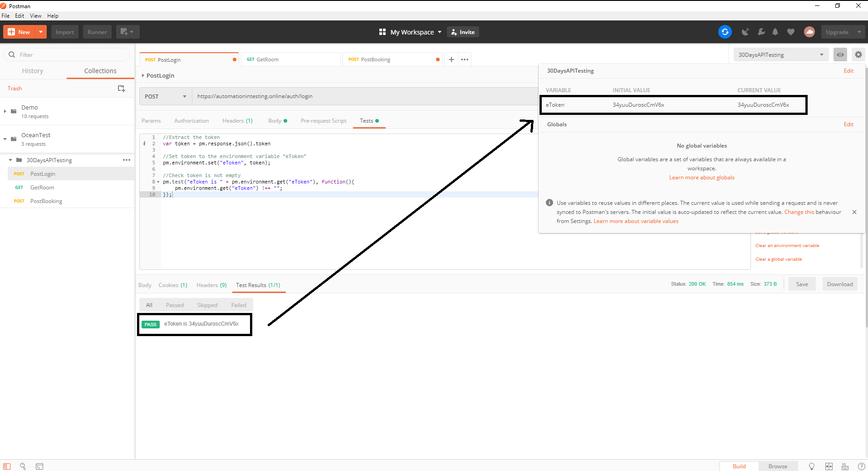Filter test results to Failed
This screenshot has width=868, height=471.
coord(239,305)
